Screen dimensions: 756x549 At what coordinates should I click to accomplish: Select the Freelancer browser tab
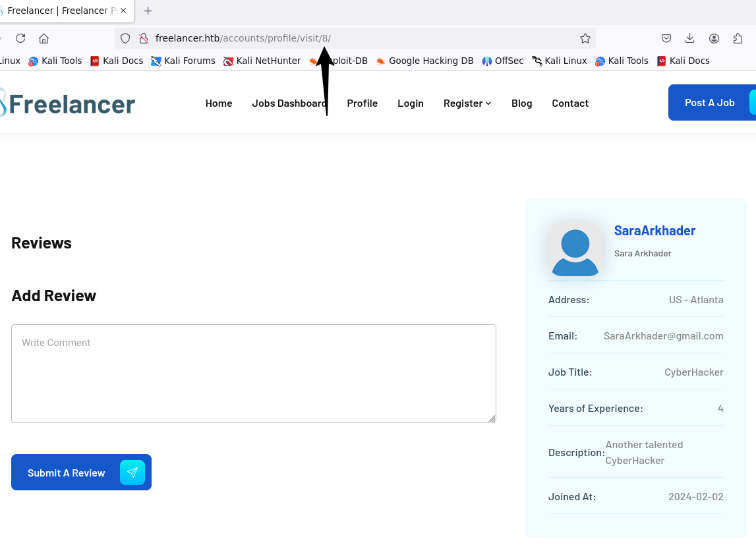[x=63, y=11]
